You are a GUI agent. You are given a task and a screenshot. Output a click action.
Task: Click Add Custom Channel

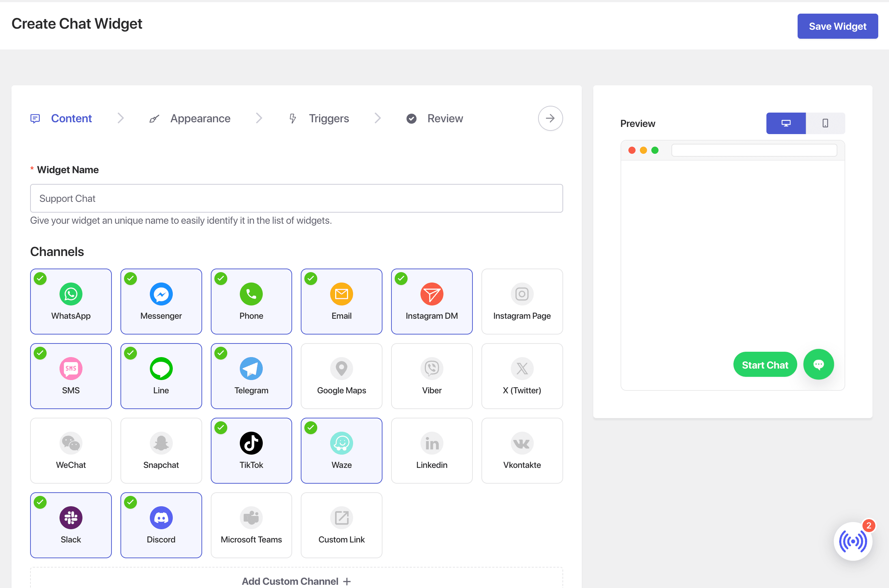296,580
